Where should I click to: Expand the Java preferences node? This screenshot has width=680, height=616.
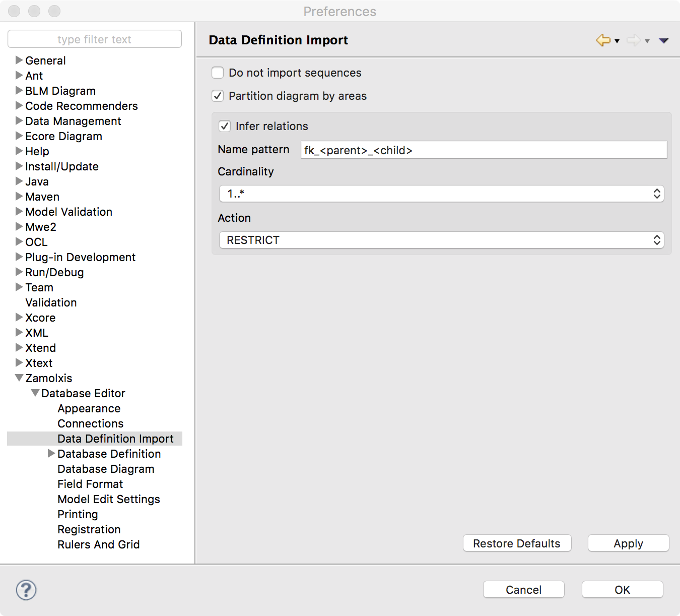19,182
